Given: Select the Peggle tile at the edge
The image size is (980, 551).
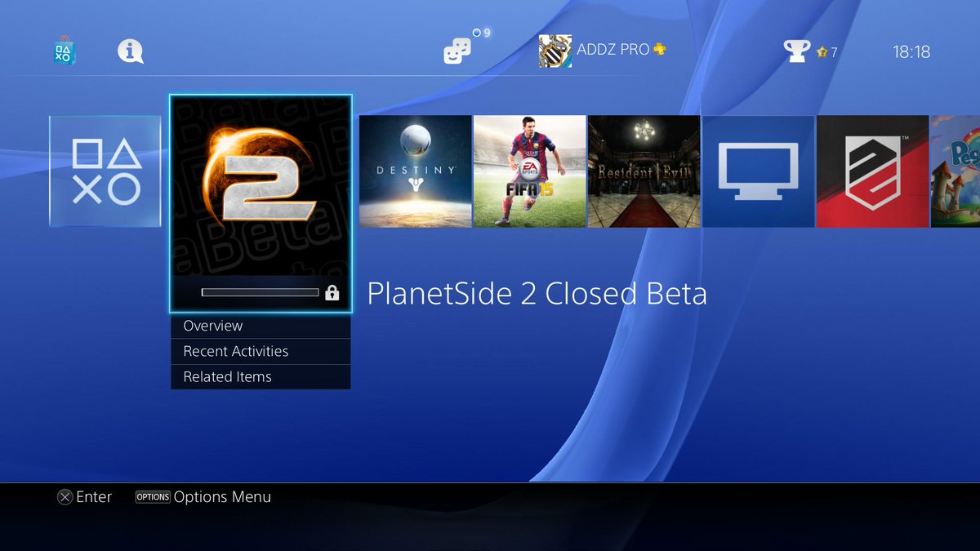Looking at the screenshot, I should [x=955, y=171].
